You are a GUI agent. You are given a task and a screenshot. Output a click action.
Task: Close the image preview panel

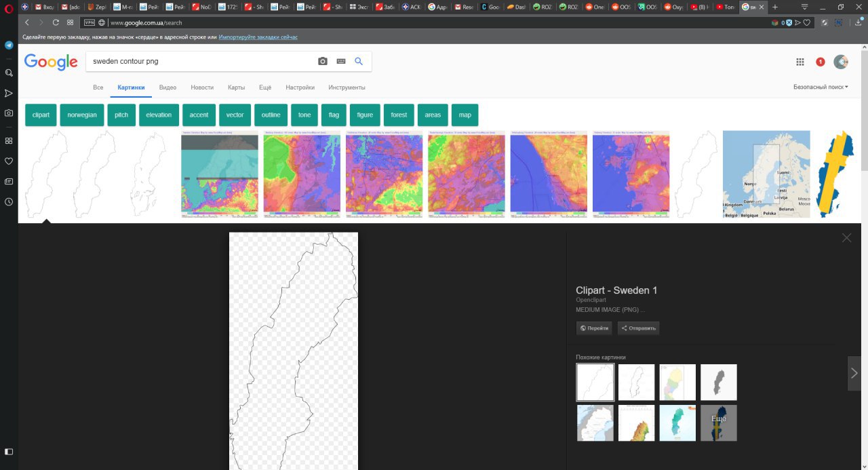click(846, 238)
